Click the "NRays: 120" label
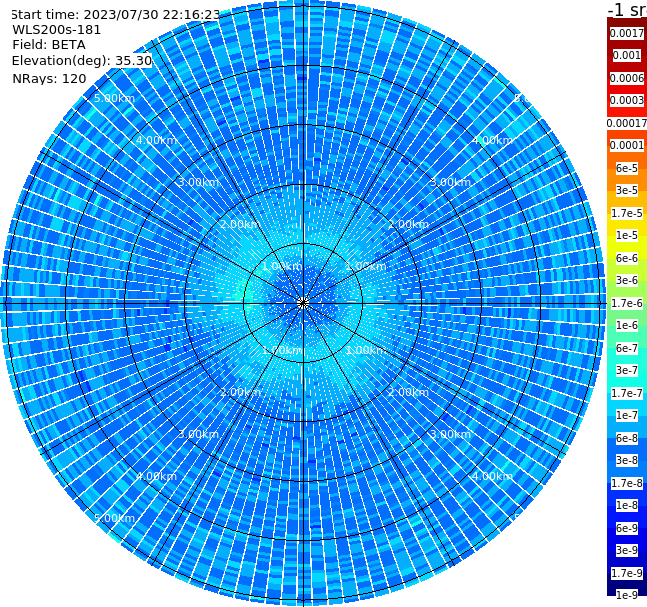 (x=49, y=78)
